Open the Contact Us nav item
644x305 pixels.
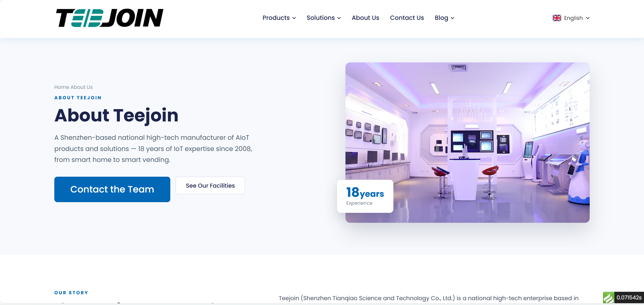407,18
